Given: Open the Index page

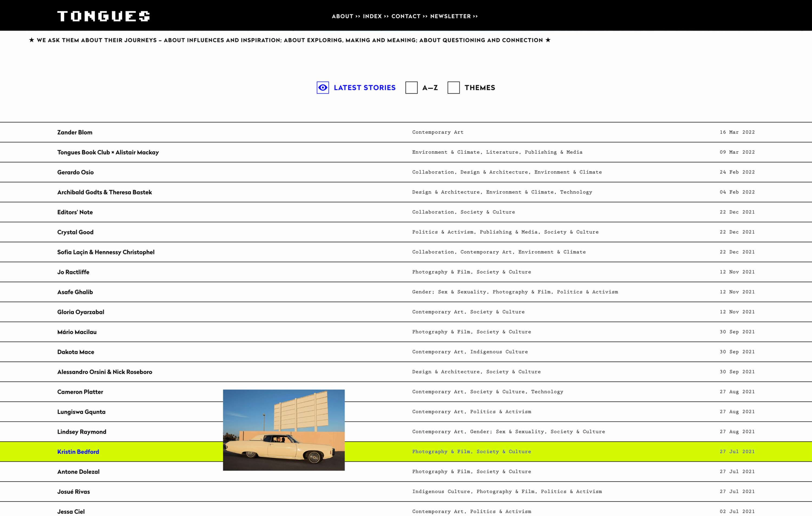Looking at the screenshot, I should click(372, 16).
